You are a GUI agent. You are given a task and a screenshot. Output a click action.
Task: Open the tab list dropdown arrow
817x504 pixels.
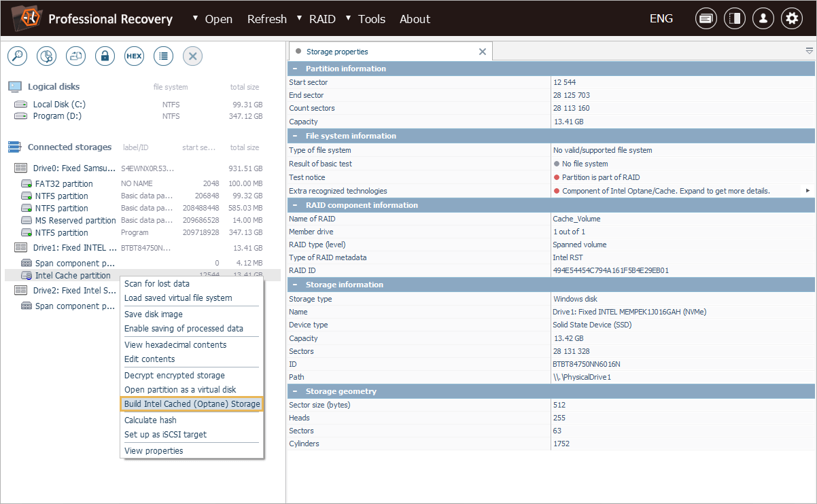point(810,51)
